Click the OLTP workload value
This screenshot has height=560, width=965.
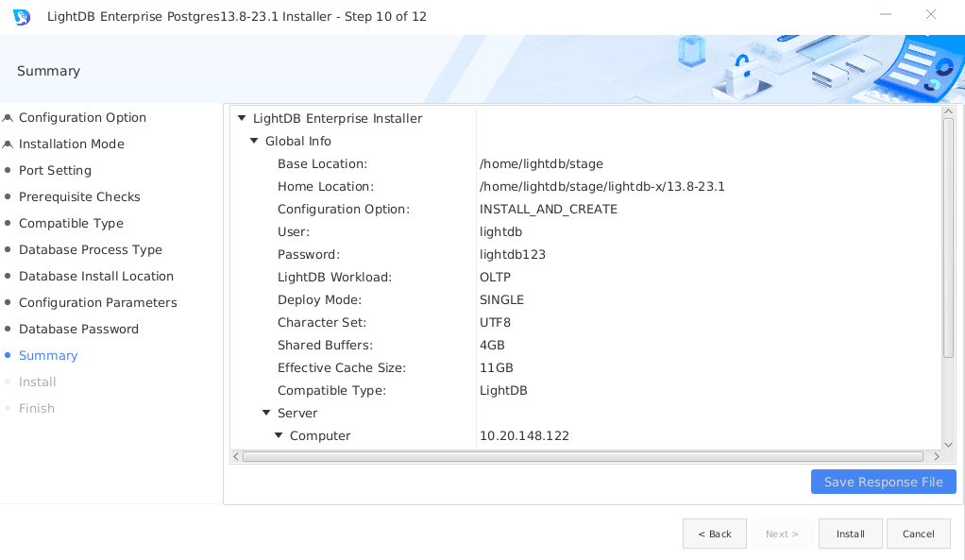[x=495, y=278]
